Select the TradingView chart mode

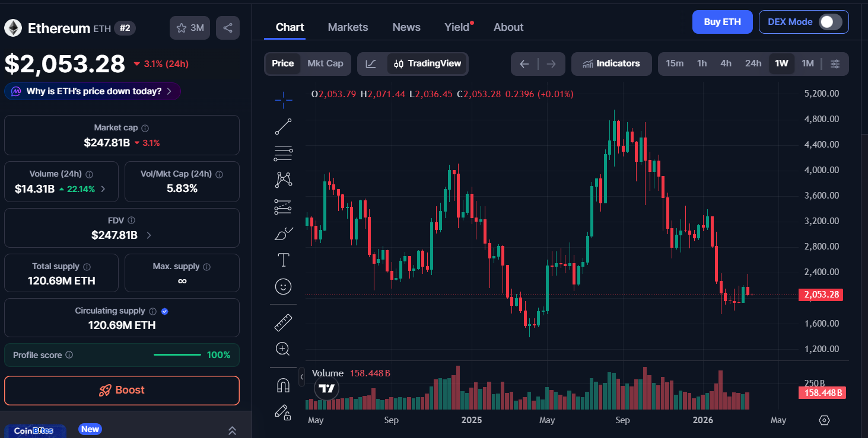coord(427,63)
